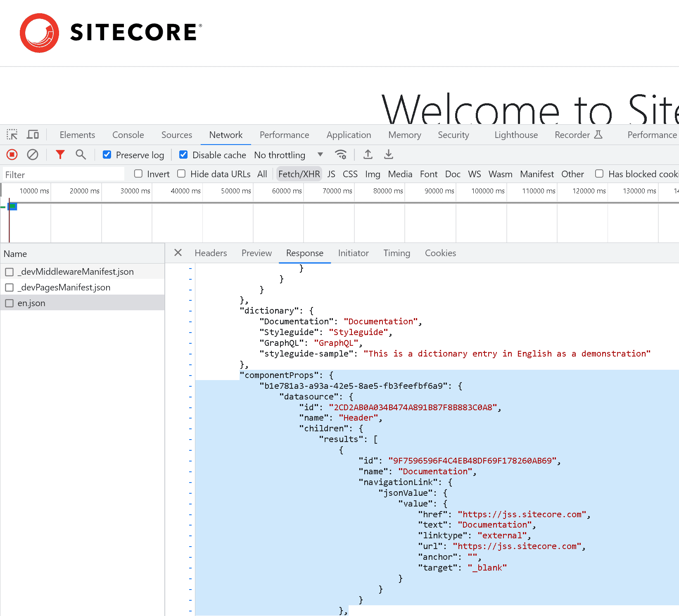679x616 pixels.
Task: Toggle the device toolbar icon
Action: (x=33, y=135)
